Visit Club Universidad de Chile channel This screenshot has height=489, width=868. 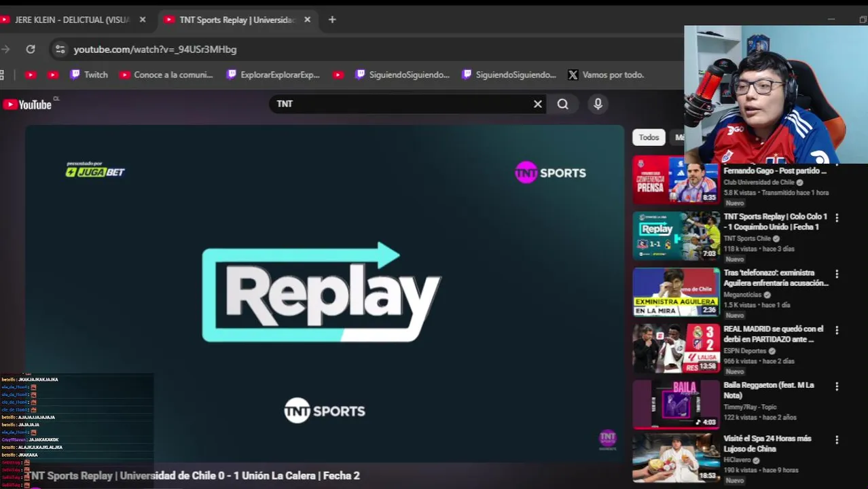(x=759, y=182)
